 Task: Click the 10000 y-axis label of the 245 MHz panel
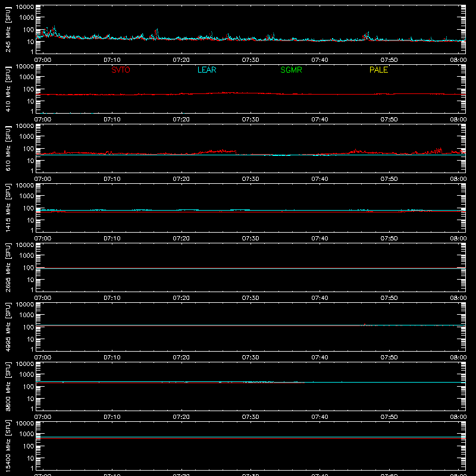pos(25,7)
